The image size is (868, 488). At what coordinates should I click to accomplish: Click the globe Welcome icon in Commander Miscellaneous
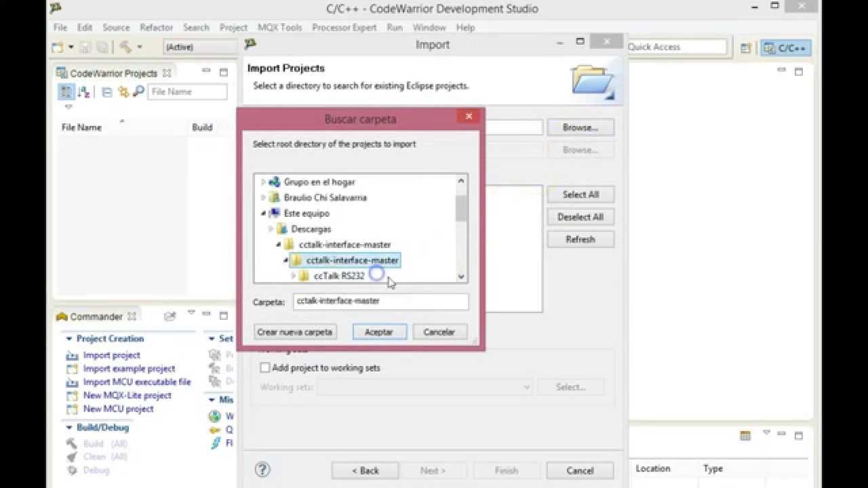click(x=215, y=416)
